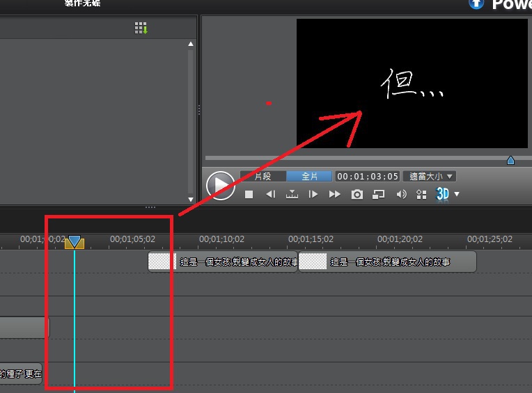Click the Stop playback square button

[x=249, y=194]
